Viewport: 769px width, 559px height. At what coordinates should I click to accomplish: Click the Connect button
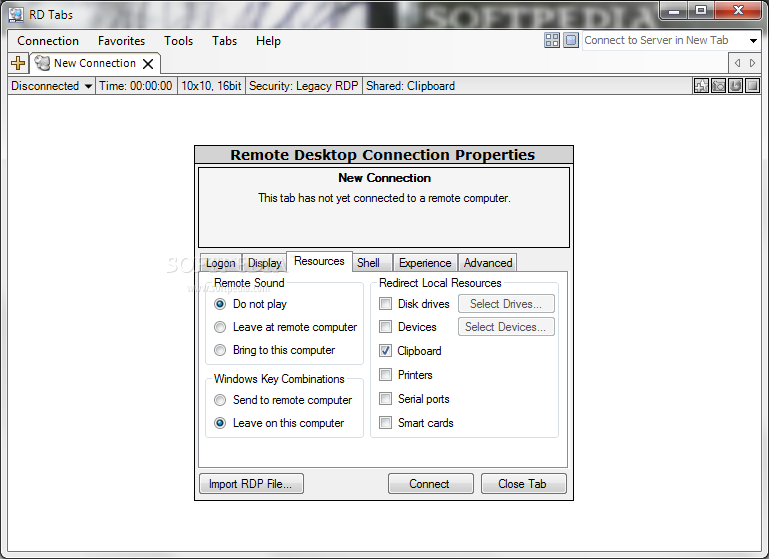click(430, 484)
